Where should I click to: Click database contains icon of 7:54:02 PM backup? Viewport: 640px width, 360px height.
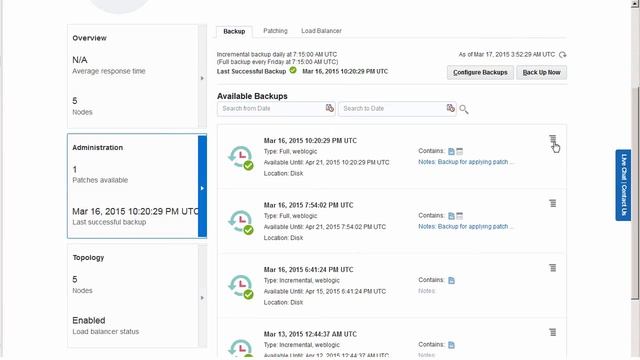(x=460, y=216)
